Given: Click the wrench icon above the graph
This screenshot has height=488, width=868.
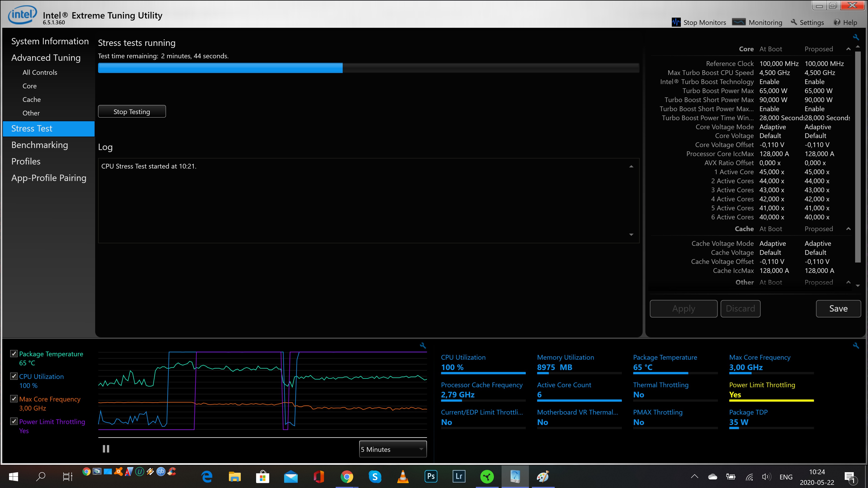Looking at the screenshot, I should click(x=423, y=345).
